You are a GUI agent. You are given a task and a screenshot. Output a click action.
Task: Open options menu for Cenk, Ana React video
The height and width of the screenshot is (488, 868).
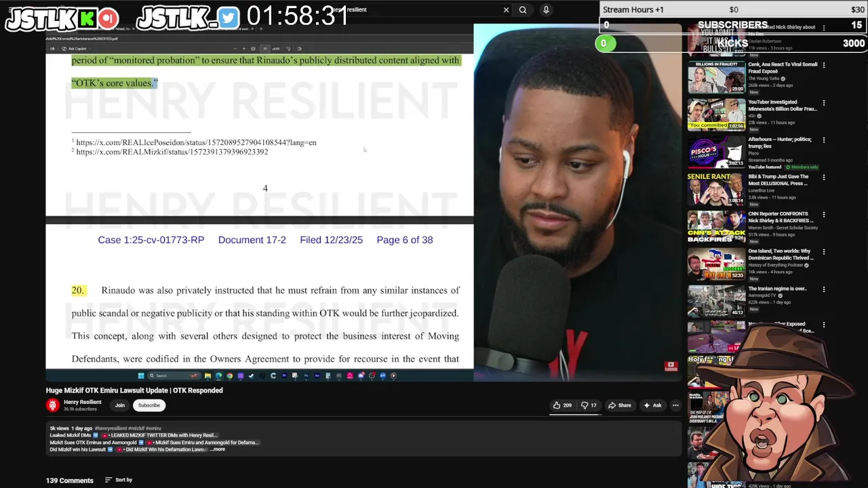point(824,65)
